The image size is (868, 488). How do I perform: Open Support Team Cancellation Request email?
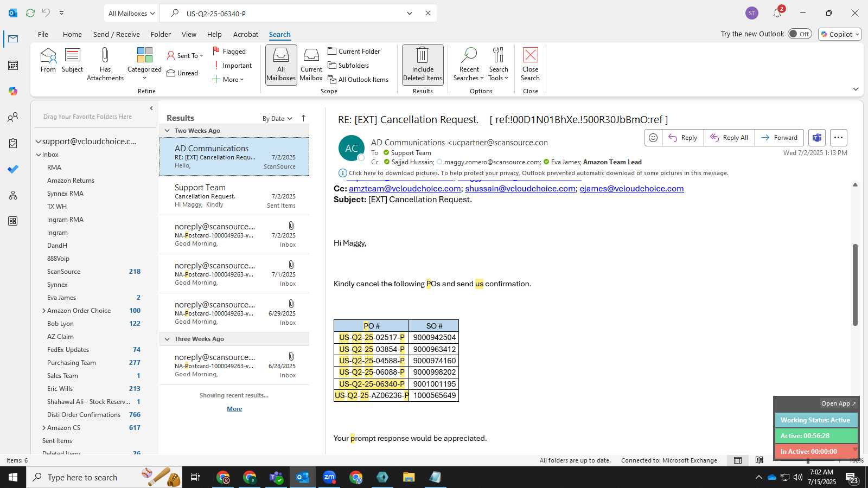[234, 196]
